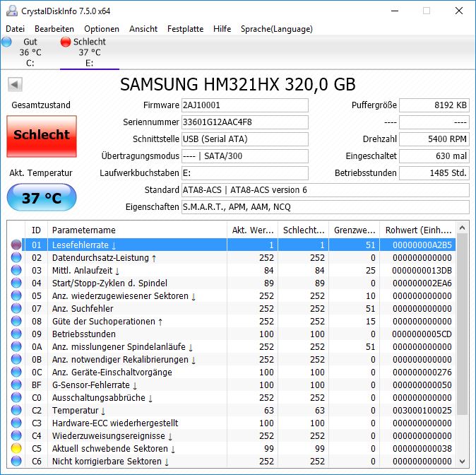Click status icon of Wiederzuweisungsereignisse row
Image resolution: width=476 pixels, height=475 pixels.
tap(16, 436)
